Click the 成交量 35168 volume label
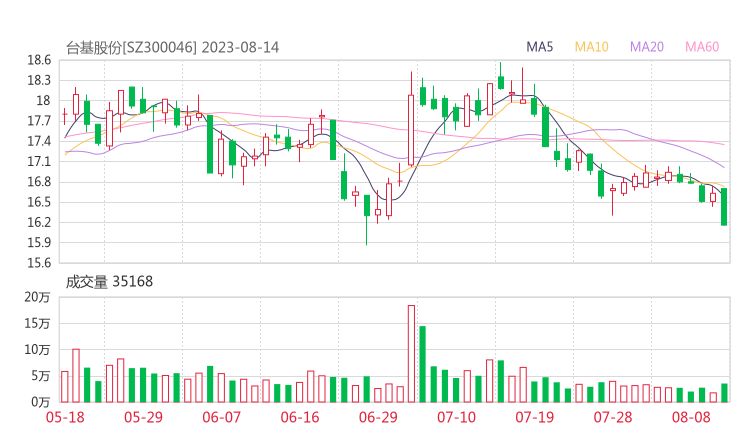This screenshot has height=440, width=740. 109,282
